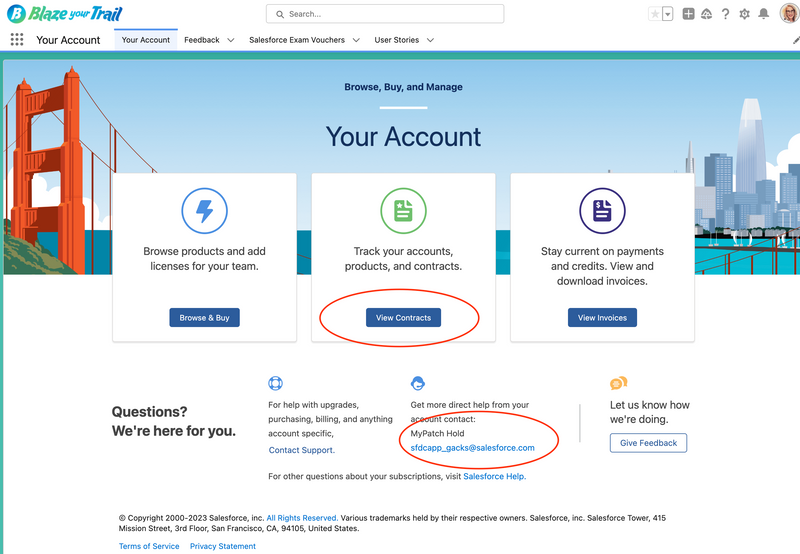Click the Blaze your Trail logo
This screenshot has height=554, width=800.
coord(64,14)
